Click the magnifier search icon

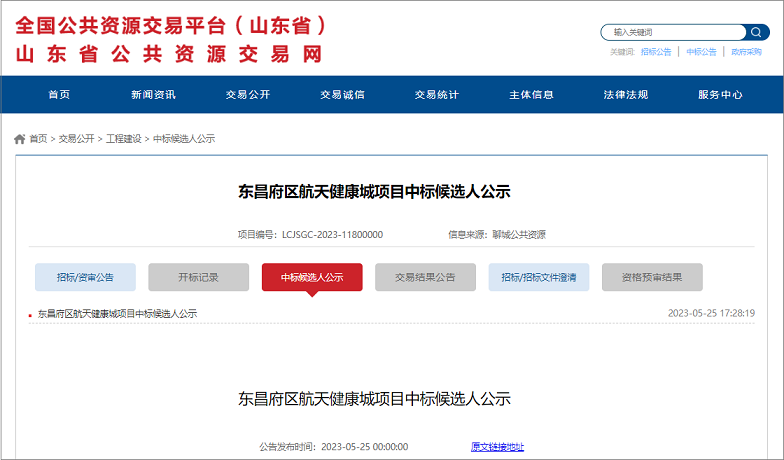pyautogui.click(x=755, y=32)
